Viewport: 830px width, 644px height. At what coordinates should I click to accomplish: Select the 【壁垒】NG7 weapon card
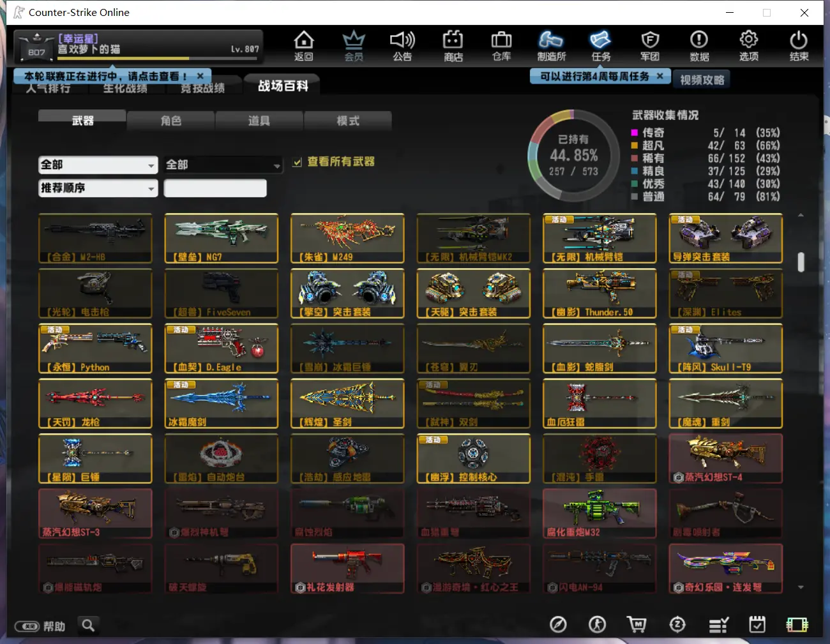222,239
